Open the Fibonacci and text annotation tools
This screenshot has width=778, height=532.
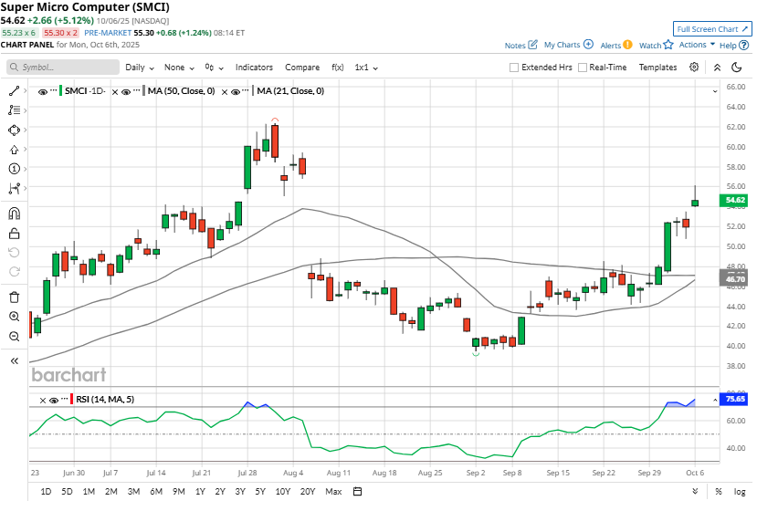[14, 110]
